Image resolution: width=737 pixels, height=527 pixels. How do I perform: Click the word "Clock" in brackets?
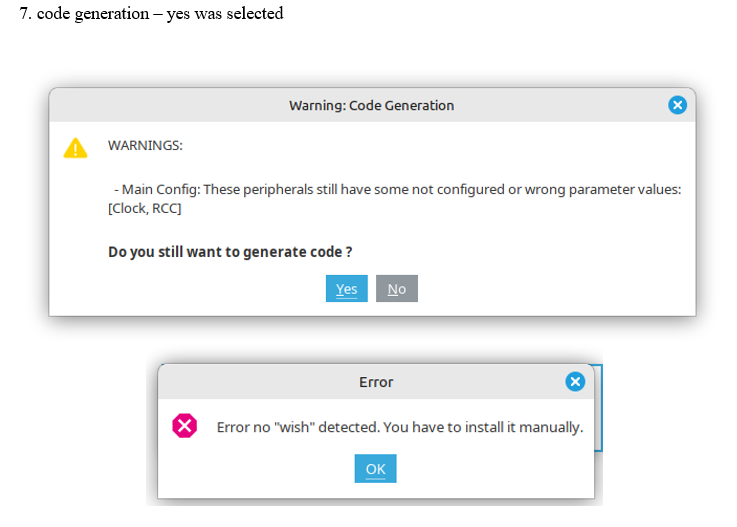coord(132,209)
